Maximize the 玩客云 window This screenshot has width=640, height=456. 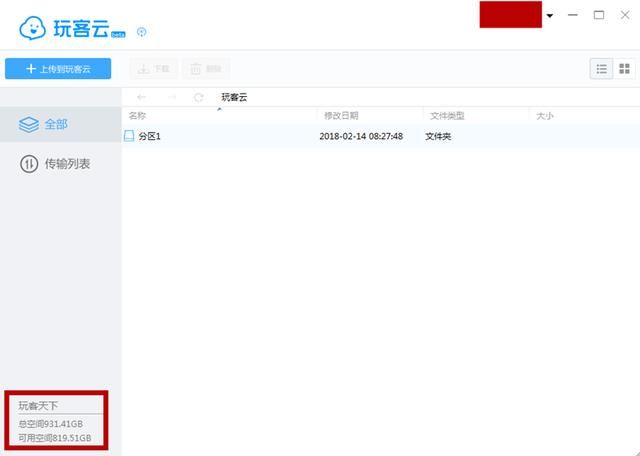pos(599,15)
